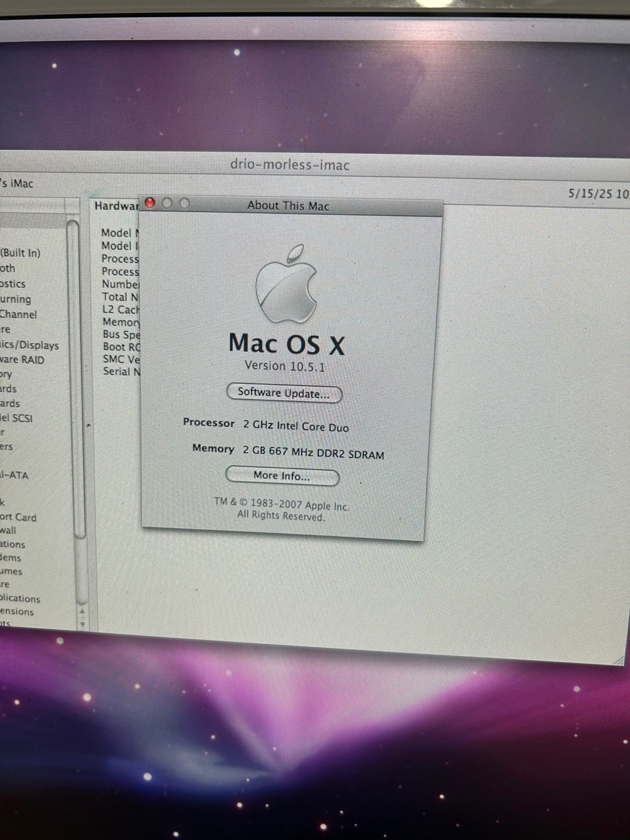Click the sidebar scroll down arrow

tap(82, 624)
